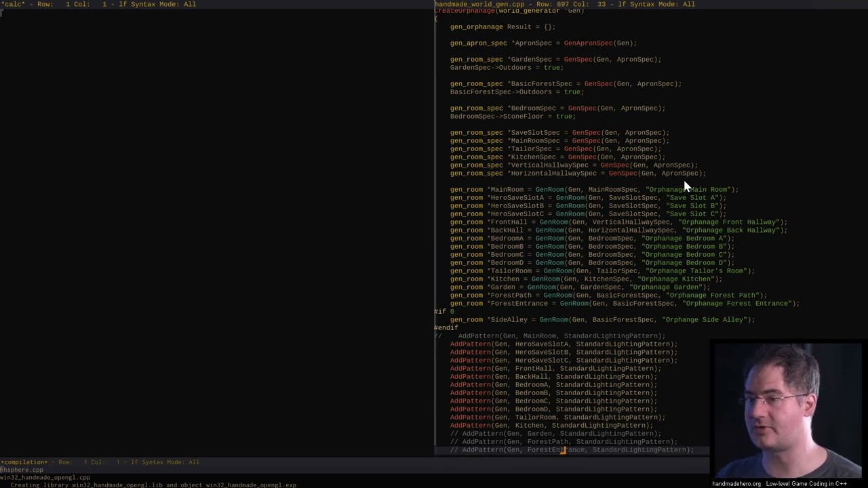868x488 pixels.
Task: Click 'BasicForestSpec->Outdoors = true;' line
Action: (517, 92)
